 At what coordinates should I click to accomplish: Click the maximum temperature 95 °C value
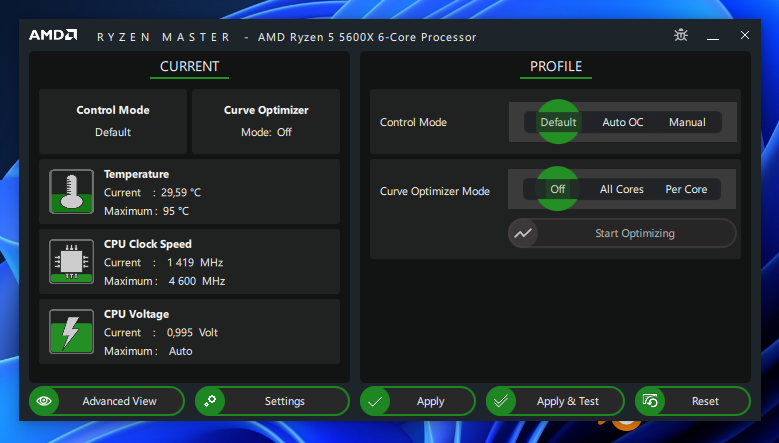click(x=176, y=211)
